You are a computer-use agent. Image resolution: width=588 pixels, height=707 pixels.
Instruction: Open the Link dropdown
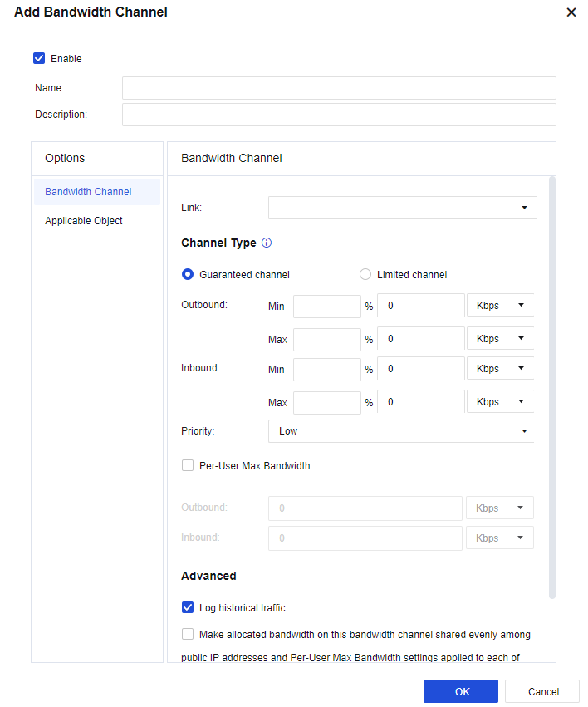click(402, 208)
